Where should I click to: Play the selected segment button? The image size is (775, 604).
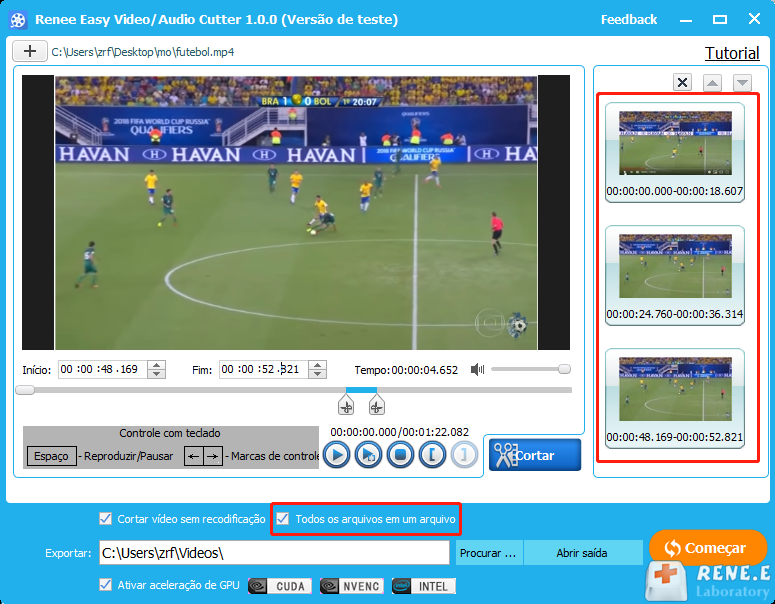pos(369,455)
